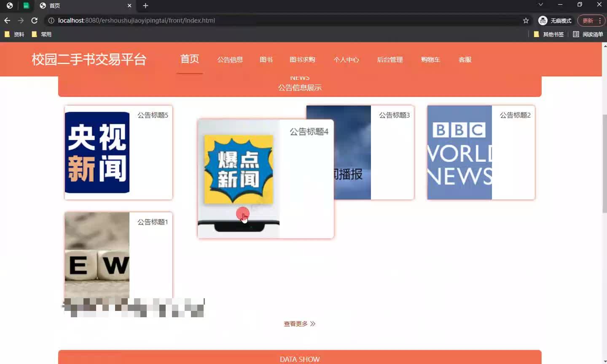Image resolution: width=607 pixels, height=364 pixels.
Task: Open 客服 in the navigation
Action: [465, 59]
